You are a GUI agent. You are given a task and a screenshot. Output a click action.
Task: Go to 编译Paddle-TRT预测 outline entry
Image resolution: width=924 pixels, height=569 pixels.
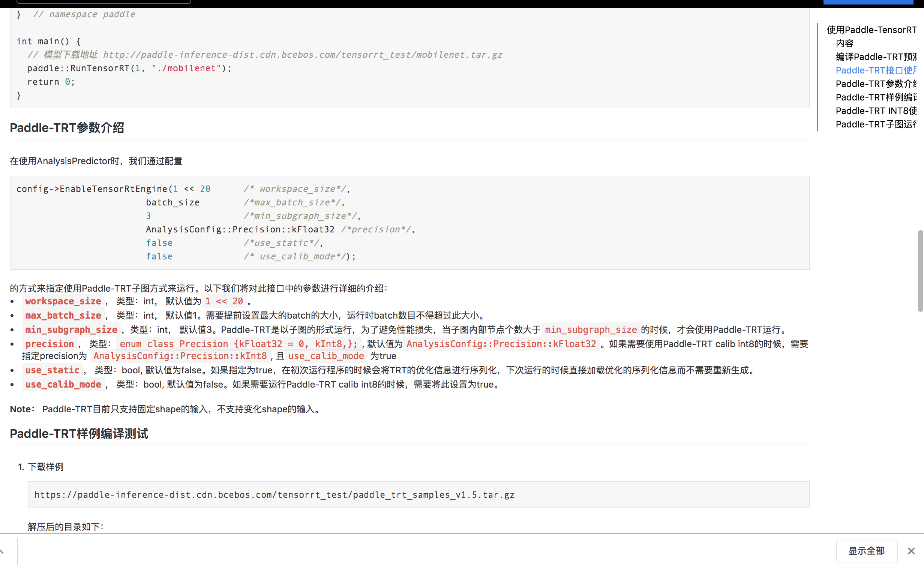click(x=876, y=57)
